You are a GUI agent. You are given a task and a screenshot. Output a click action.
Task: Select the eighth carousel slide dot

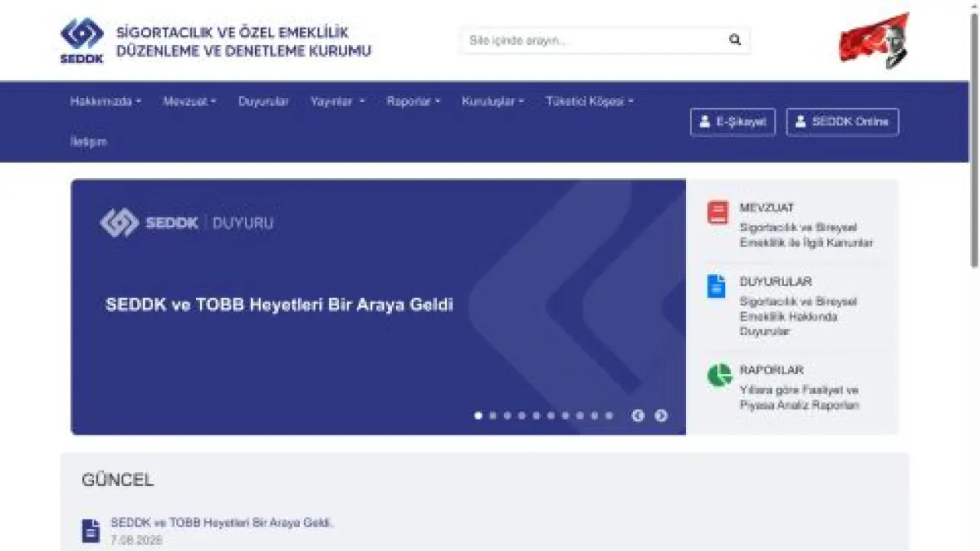click(x=580, y=416)
